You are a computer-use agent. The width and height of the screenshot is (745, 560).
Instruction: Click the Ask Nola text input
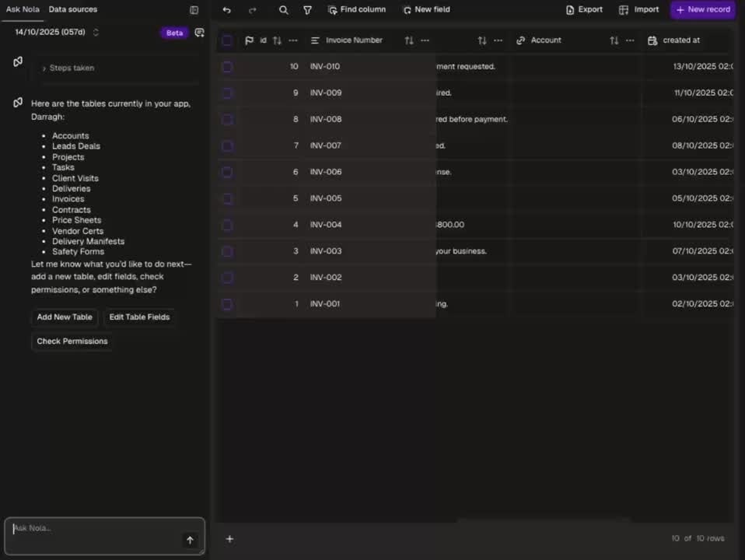tap(93, 530)
